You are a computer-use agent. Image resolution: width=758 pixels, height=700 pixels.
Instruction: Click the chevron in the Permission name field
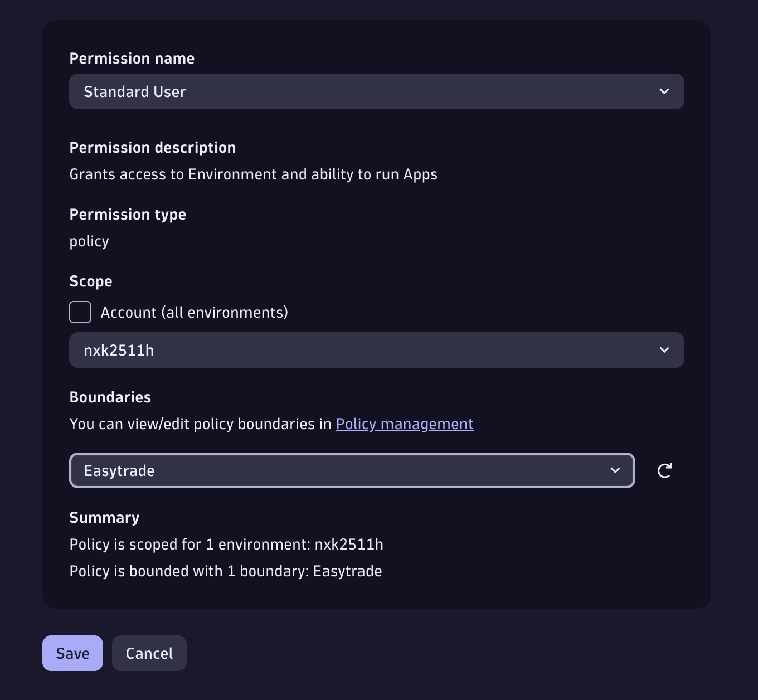[664, 91]
